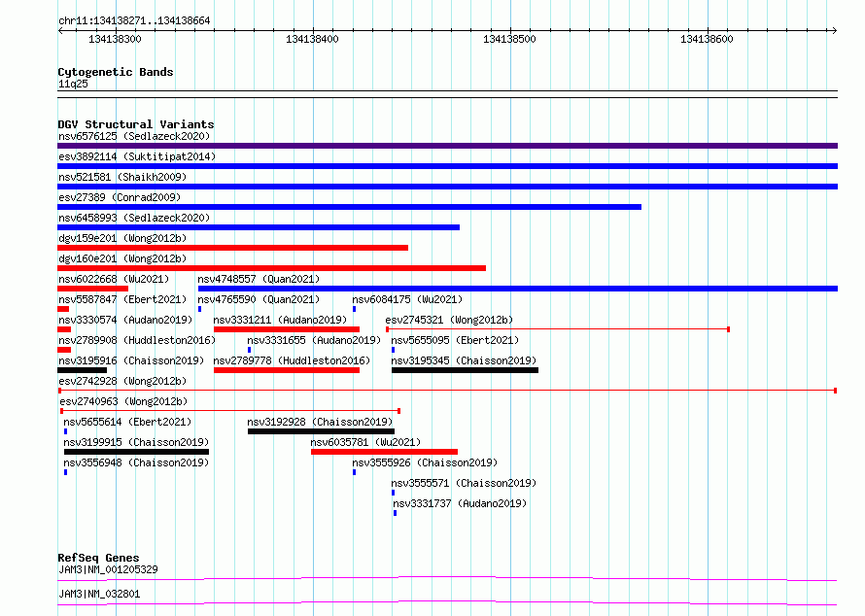
Task: Open nsv2789778 (Huddleston2016) variant
Action: coord(292,360)
